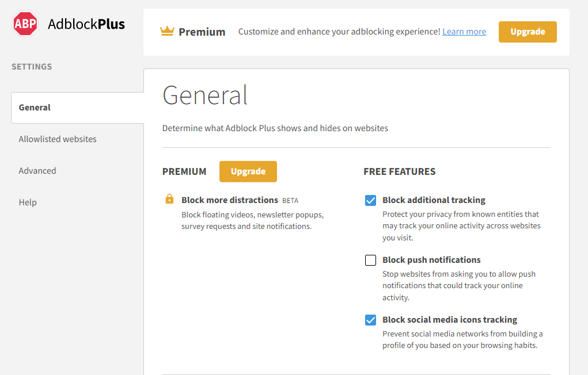Click 'Customize and enhance your adblocking experience!' text
This screenshot has width=588, height=375.
pos(339,32)
